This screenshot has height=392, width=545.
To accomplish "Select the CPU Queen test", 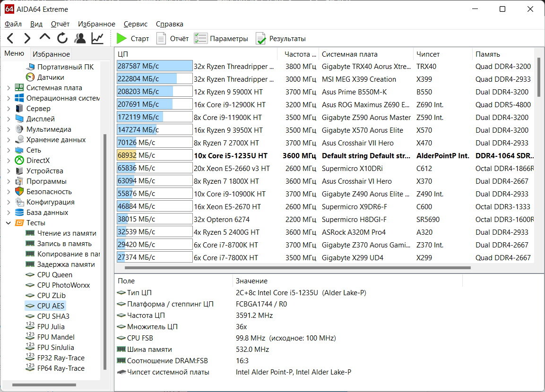I will [x=54, y=275].
